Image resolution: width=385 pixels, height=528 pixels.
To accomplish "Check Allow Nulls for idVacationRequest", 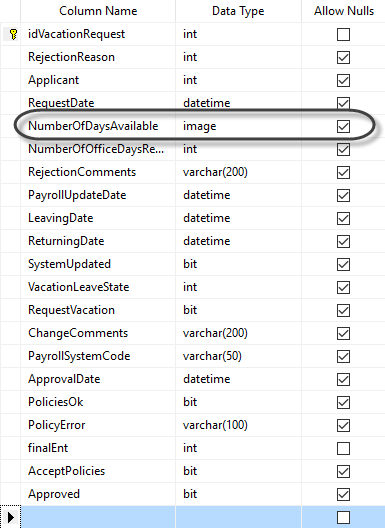I will point(343,34).
